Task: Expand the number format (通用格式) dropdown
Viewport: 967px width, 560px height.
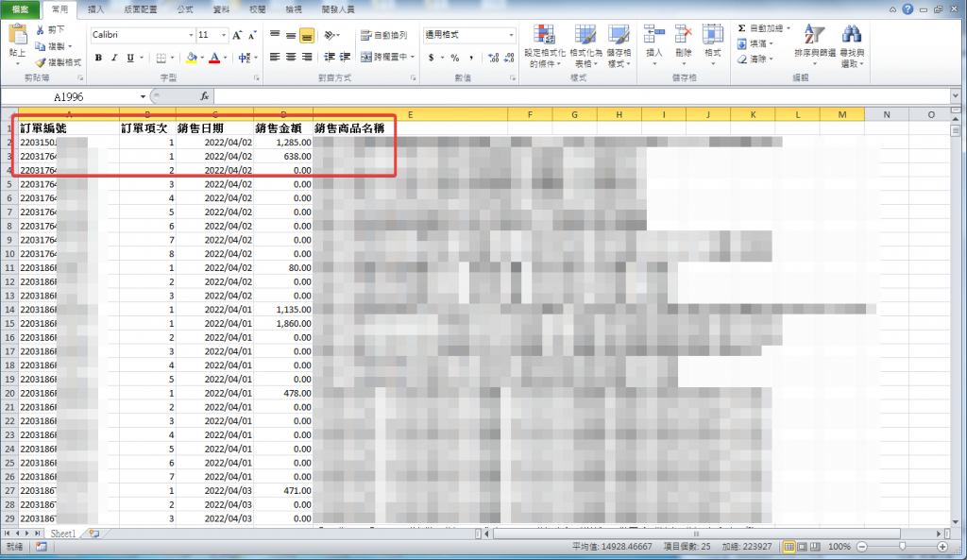Action: (510, 35)
